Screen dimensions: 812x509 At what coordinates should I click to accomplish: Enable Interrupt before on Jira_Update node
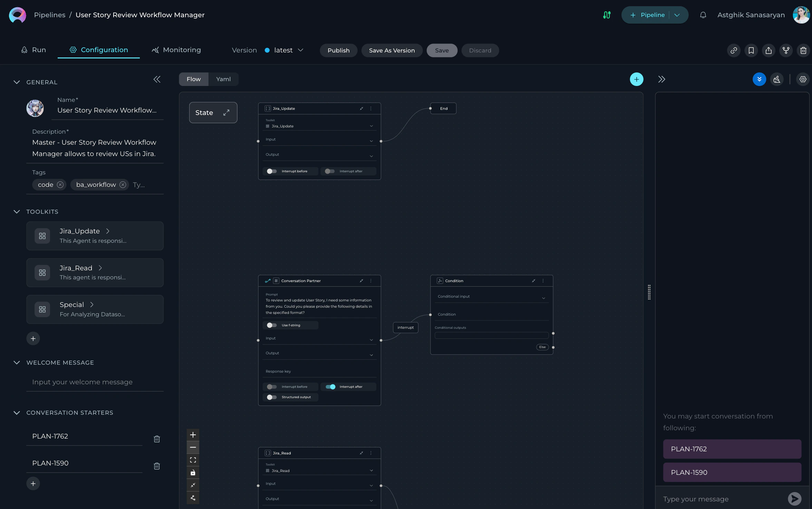[x=271, y=171]
